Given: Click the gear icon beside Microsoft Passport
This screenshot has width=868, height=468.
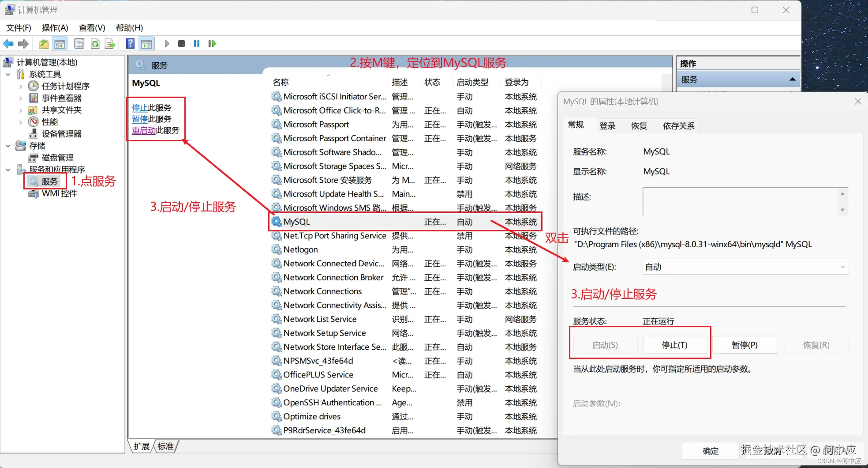Looking at the screenshot, I should (x=277, y=125).
